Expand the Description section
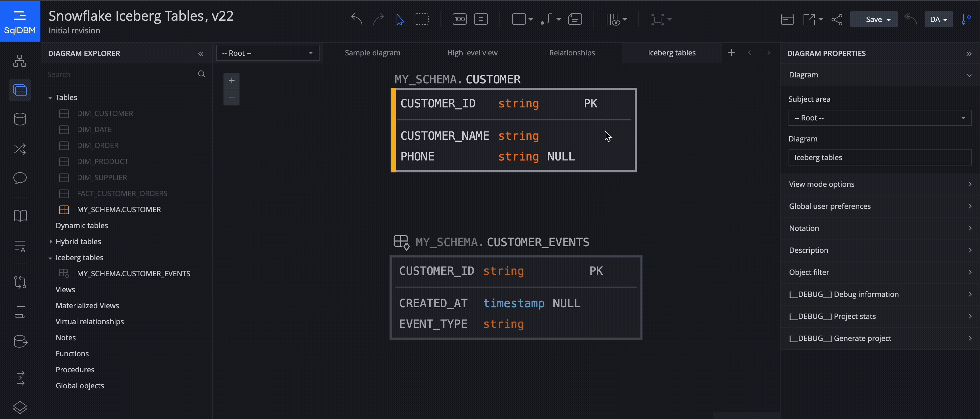Screen dimensions: 980x419 pos(880,251)
